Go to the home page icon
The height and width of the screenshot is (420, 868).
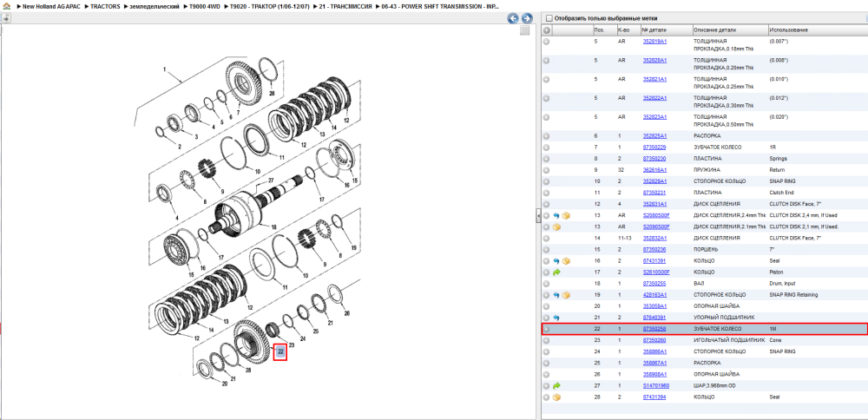tap(5, 6)
